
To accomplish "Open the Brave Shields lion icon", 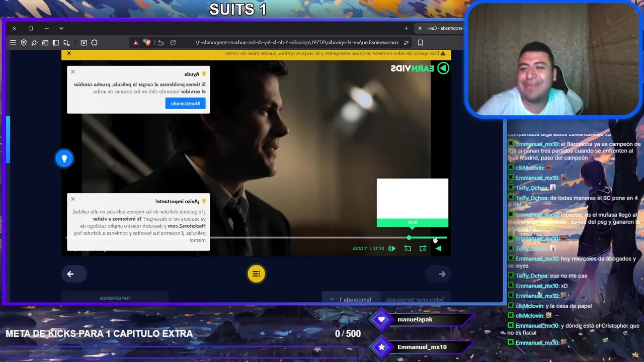I will coord(147,43).
